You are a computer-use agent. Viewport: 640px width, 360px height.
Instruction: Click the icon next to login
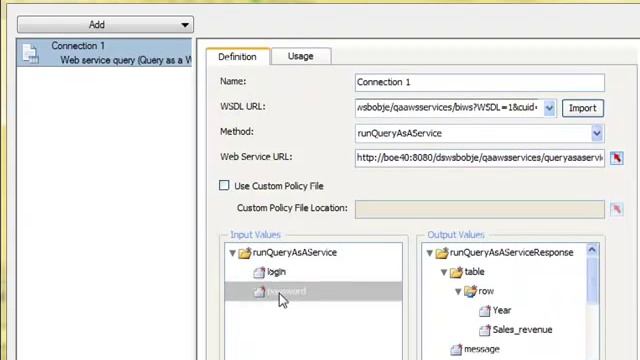[x=259, y=272]
